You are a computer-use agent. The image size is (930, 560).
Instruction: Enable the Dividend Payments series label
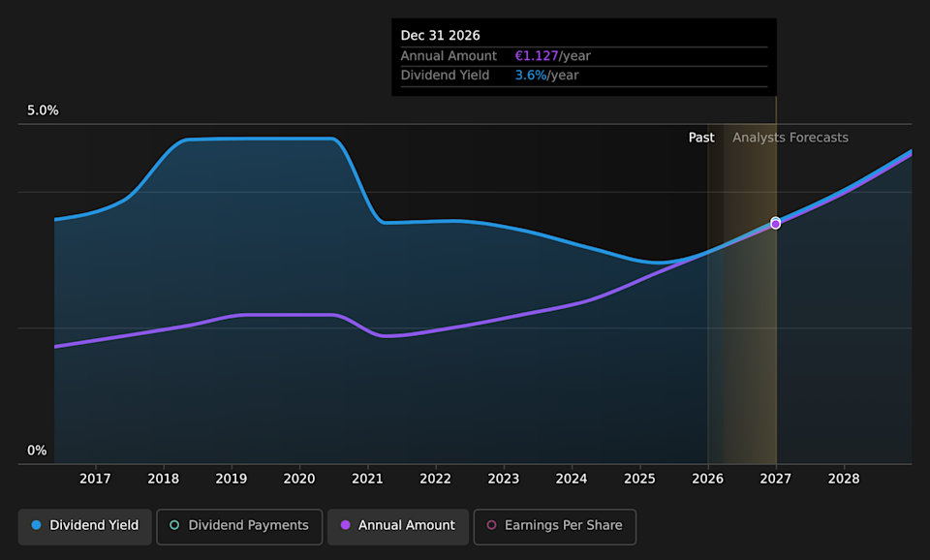tap(248, 525)
